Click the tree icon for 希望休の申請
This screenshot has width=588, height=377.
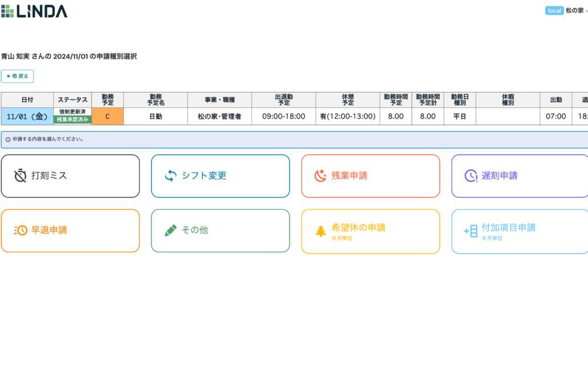coord(321,231)
